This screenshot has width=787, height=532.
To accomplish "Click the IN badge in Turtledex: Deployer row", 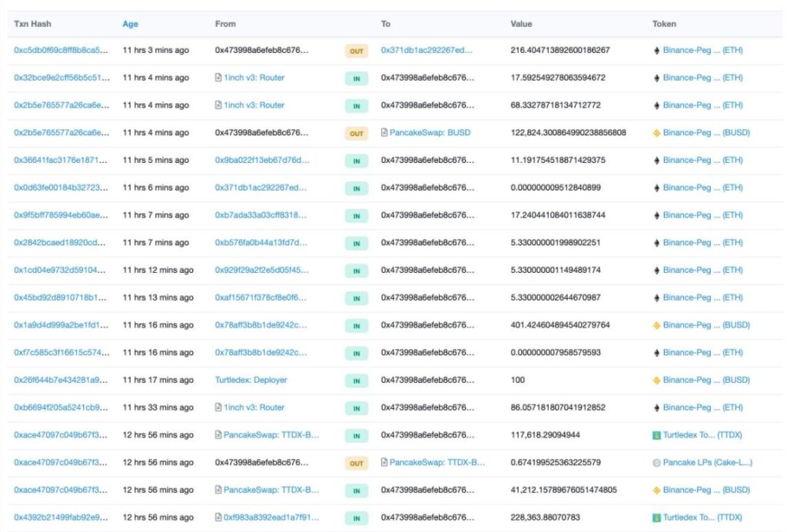I will coord(357,381).
